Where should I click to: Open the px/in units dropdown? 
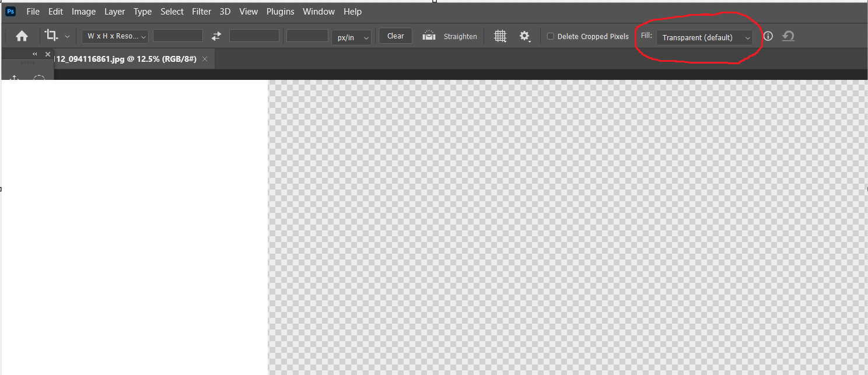(351, 36)
